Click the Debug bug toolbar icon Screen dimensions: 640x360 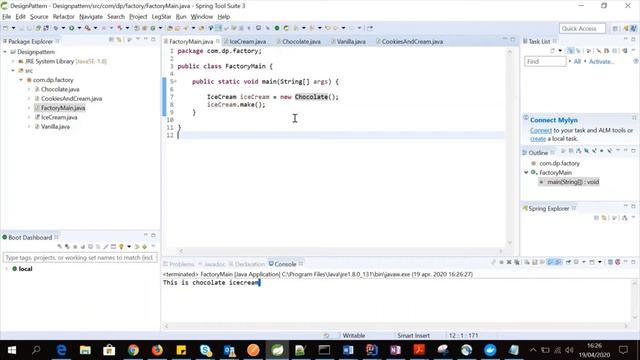pyautogui.click(x=56, y=28)
